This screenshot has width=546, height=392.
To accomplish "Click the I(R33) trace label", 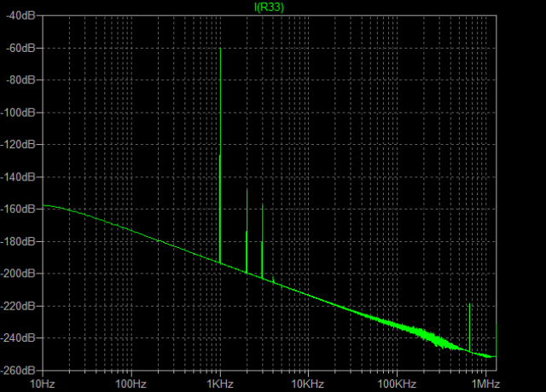I will [269, 7].
